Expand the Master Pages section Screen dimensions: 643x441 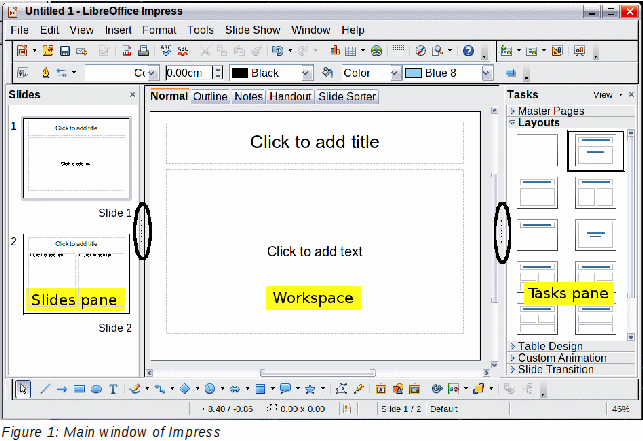[x=571, y=111]
